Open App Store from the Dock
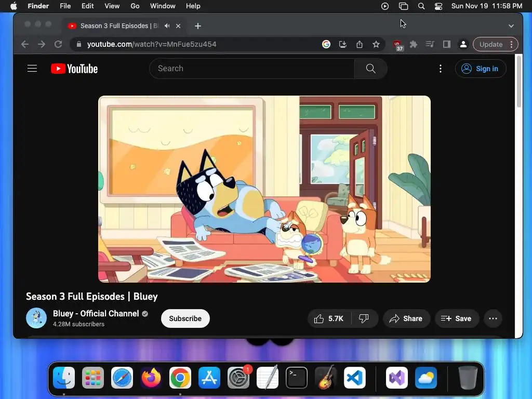The height and width of the screenshot is (399, 532). (209, 378)
